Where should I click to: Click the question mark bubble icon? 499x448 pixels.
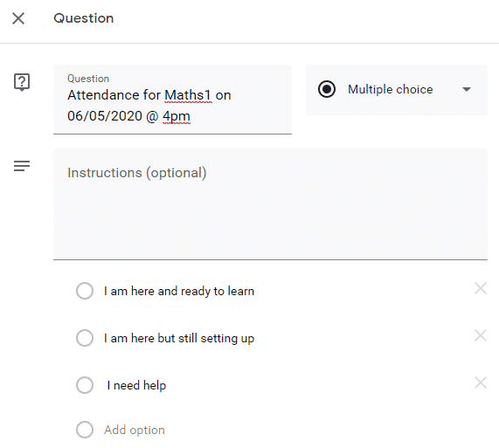point(22,82)
